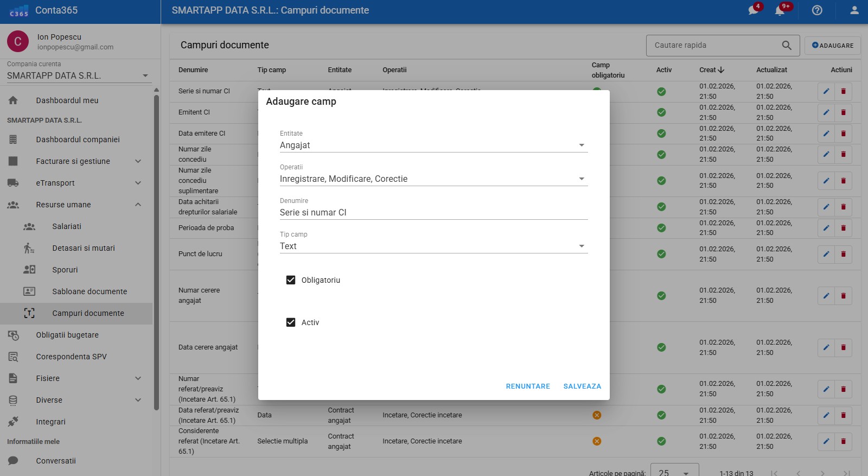Screen dimensions: 868x476
Task: Click the SALVEAZA button
Action: point(582,386)
